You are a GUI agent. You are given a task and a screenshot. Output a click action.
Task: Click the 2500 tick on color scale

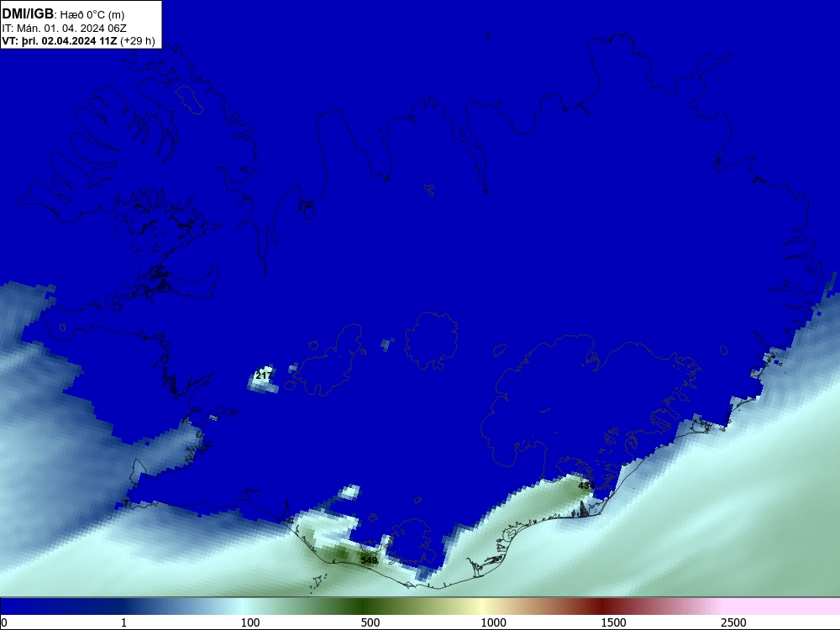(733, 622)
